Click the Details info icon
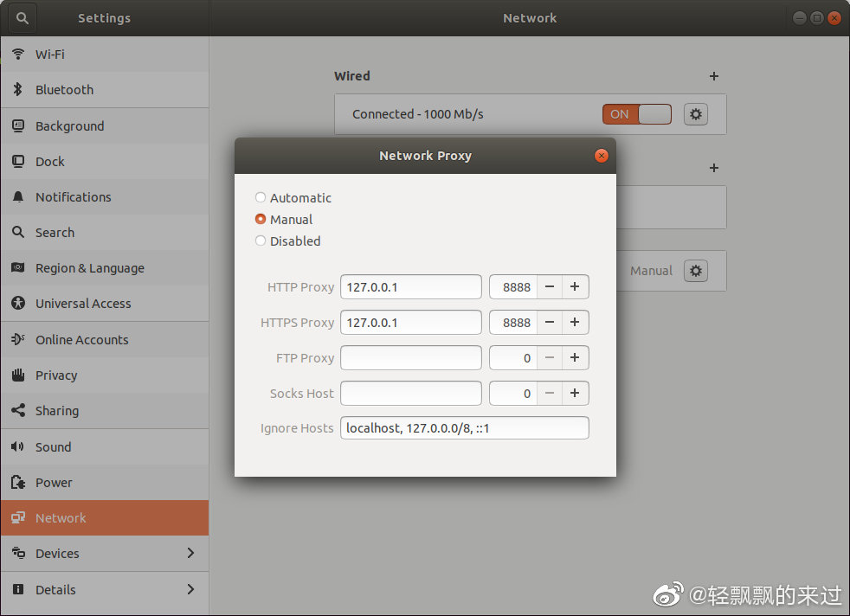This screenshot has width=850, height=616. [18, 589]
